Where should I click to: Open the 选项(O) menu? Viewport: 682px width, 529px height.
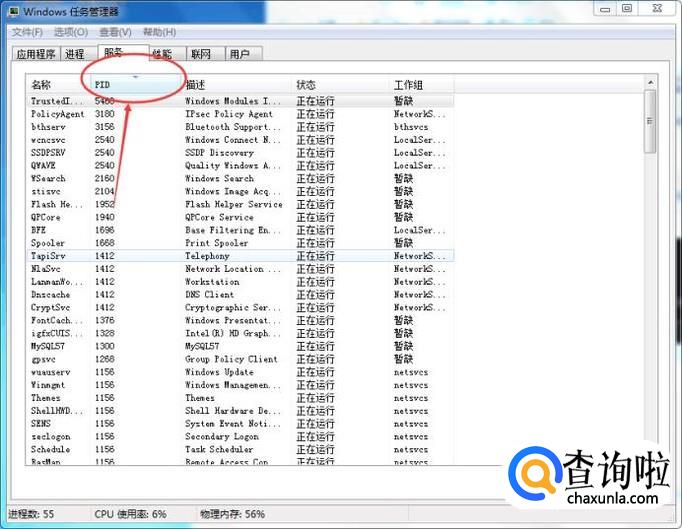click(71, 32)
